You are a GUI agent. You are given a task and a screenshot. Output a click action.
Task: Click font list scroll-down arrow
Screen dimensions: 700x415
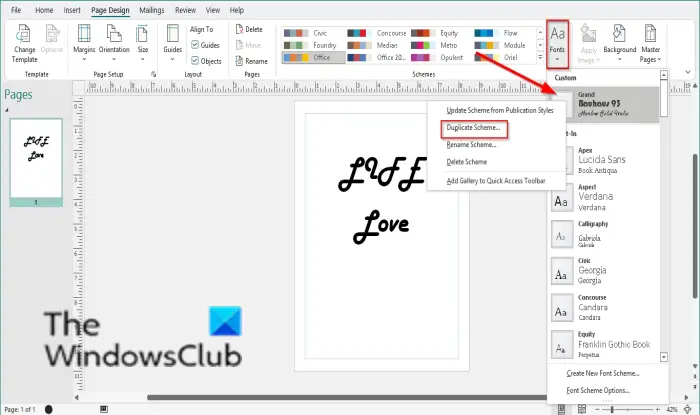coord(664,357)
